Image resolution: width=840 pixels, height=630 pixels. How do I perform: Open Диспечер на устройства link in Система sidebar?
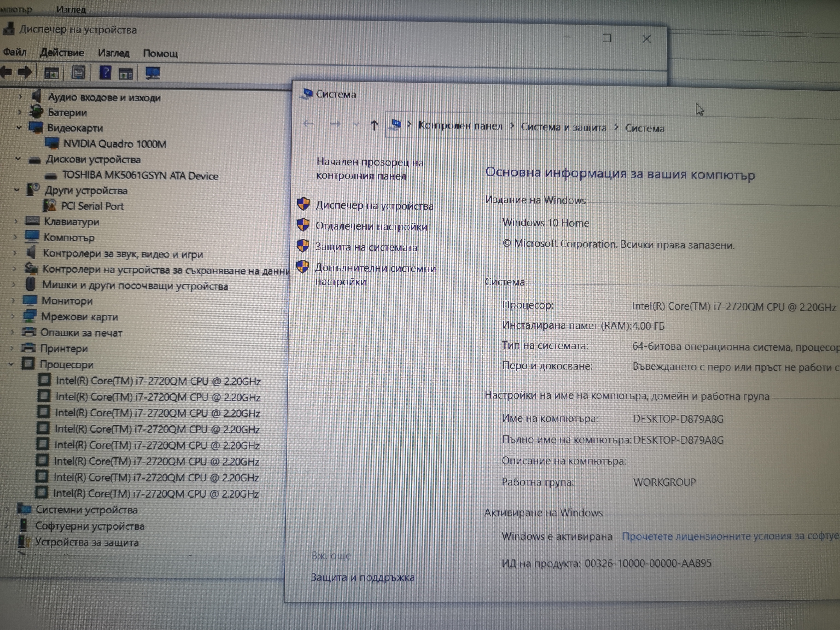(x=374, y=205)
